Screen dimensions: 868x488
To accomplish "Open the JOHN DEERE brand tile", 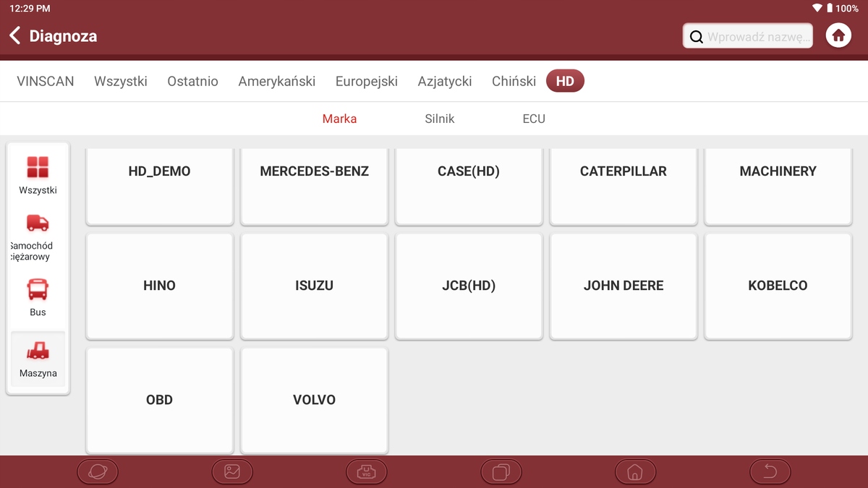I will (x=624, y=286).
